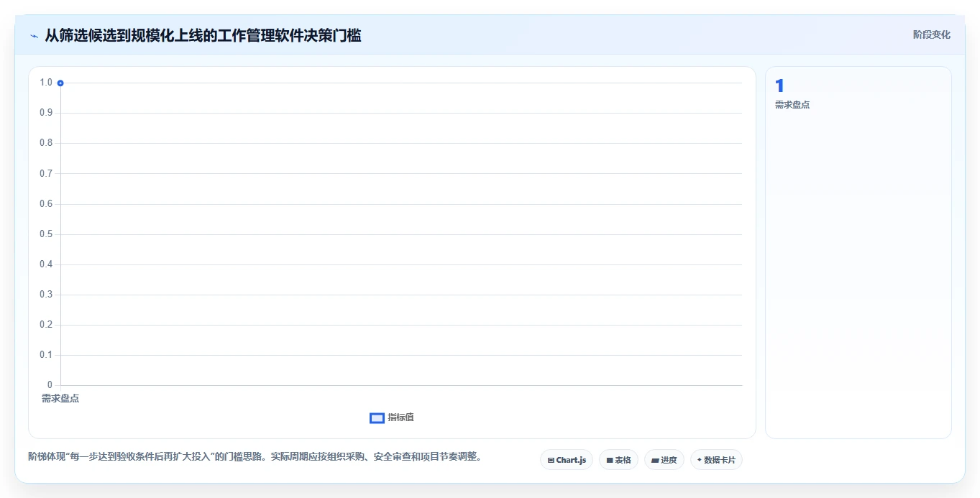Click the 数据卡片 tag
Screen dimensions: 980x498
[716, 460]
